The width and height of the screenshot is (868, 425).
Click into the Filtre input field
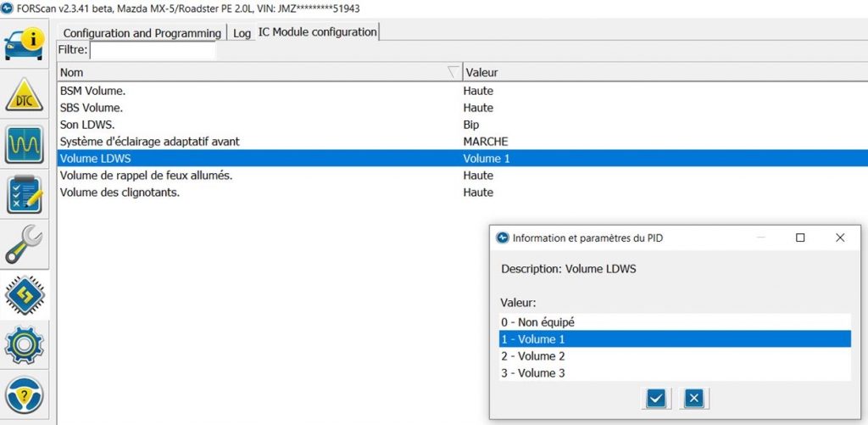[153, 50]
